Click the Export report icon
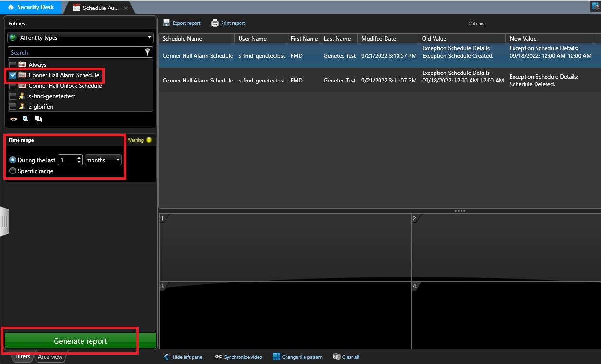Screen dimensions: 601x364 (x=166, y=23)
